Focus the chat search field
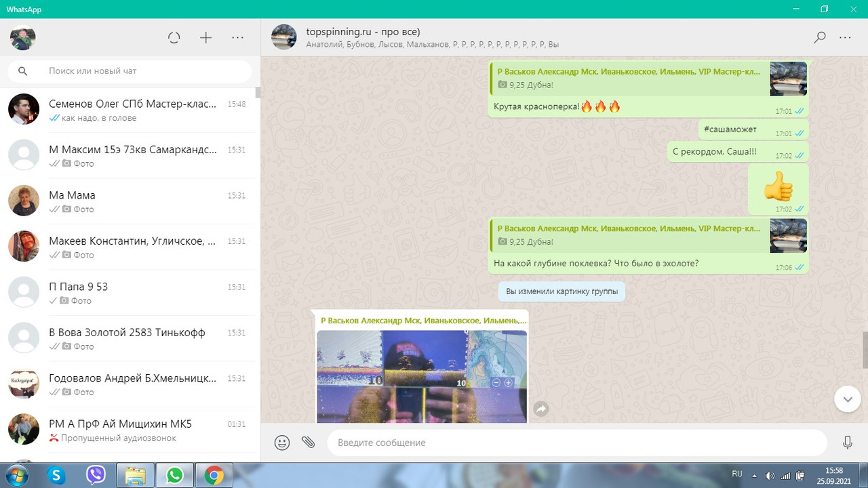 click(130, 71)
